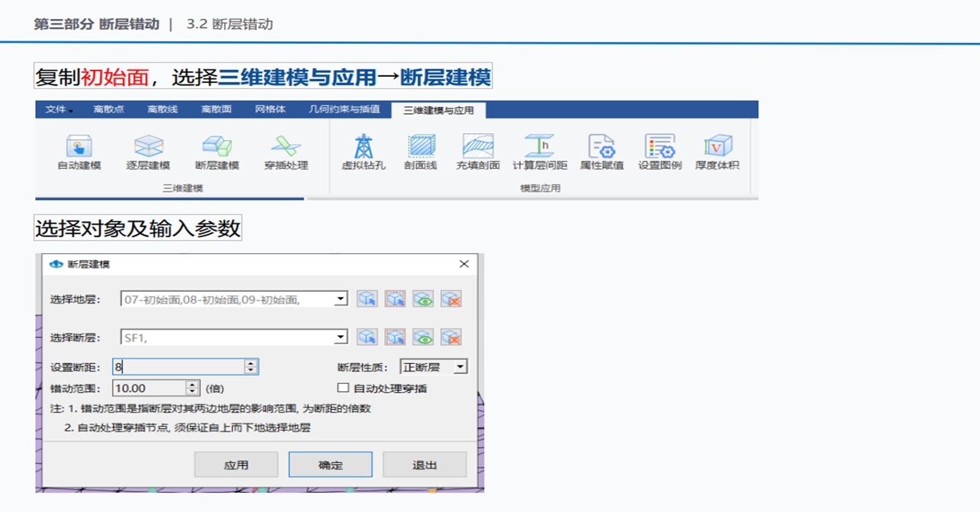Open the 断层性质 正断层 dropdown
This screenshot has width=980, height=512.
pos(460,367)
